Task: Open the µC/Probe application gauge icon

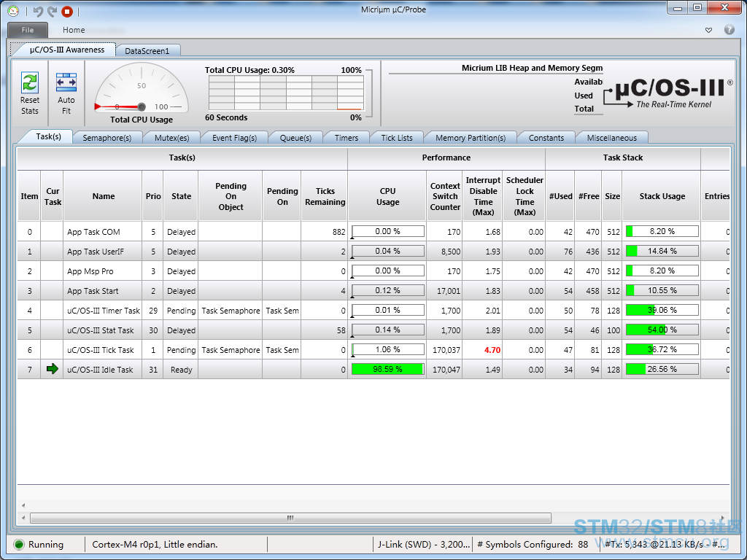Action: pos(13,11)
